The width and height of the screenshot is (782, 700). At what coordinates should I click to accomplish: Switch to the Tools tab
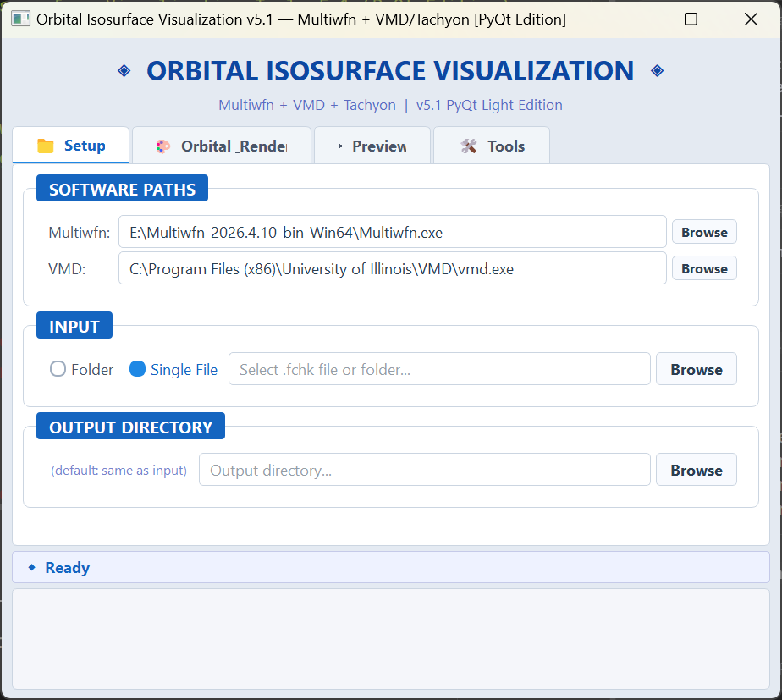click(x=492, y=146)
